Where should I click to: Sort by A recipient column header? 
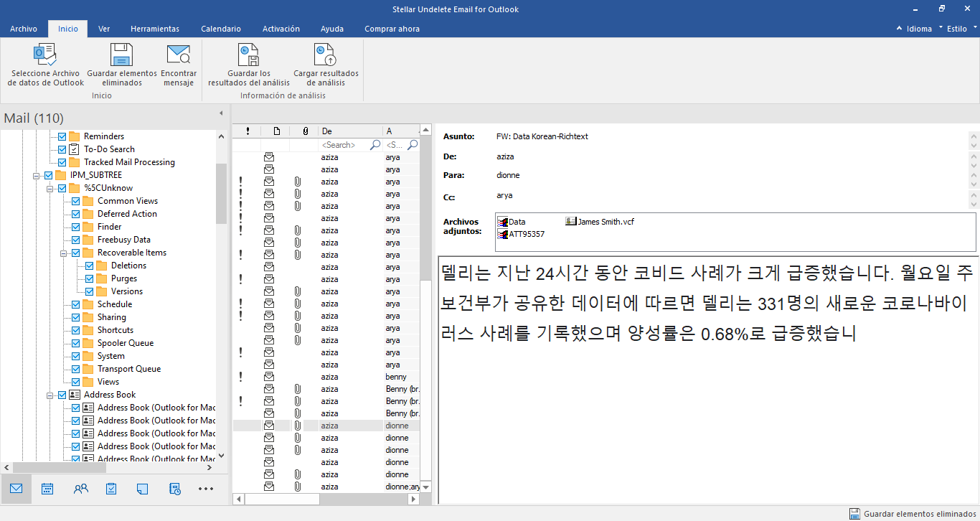click(x=402, y=131)
